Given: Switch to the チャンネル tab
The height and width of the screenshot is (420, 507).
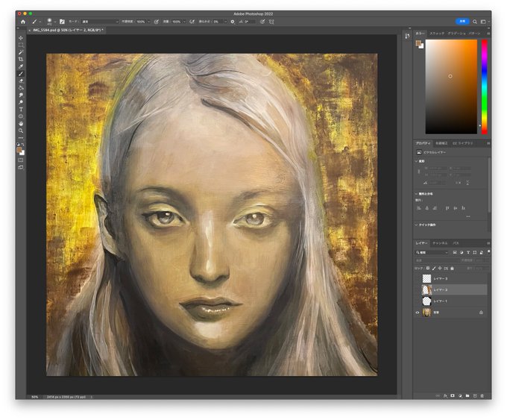Looking at the screenshot, I should [x=440, y=243].
